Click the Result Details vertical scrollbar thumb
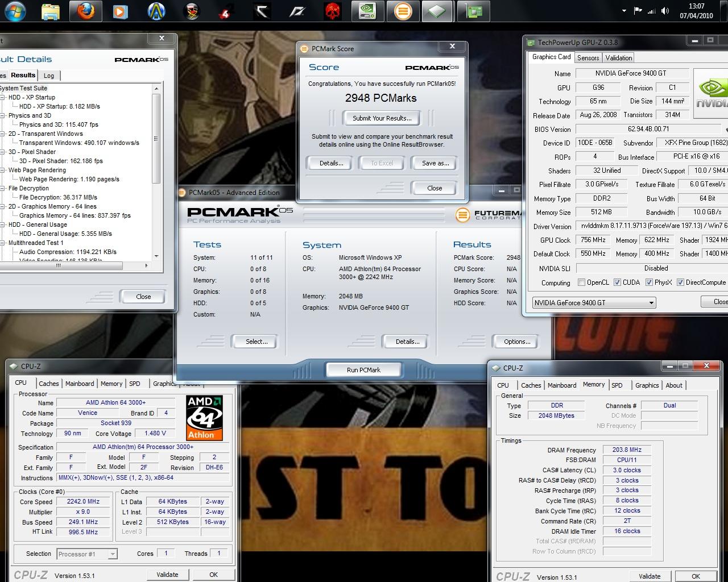 tap(156, 138)
